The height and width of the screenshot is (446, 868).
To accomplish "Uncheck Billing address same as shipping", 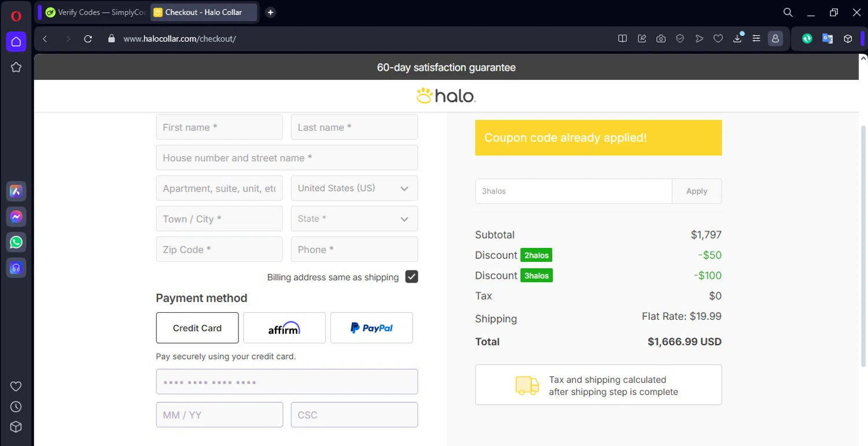I will [411, 277].
